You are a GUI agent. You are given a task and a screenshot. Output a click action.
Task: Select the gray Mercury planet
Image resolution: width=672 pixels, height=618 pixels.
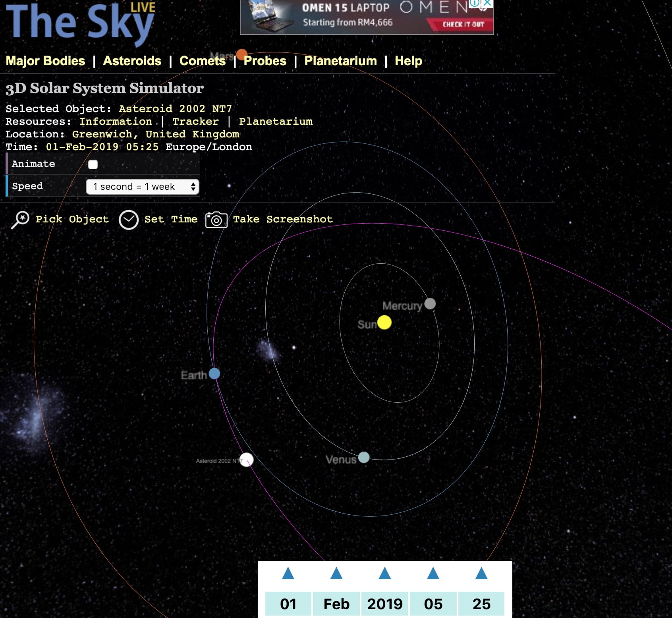[x=430, y=304]
